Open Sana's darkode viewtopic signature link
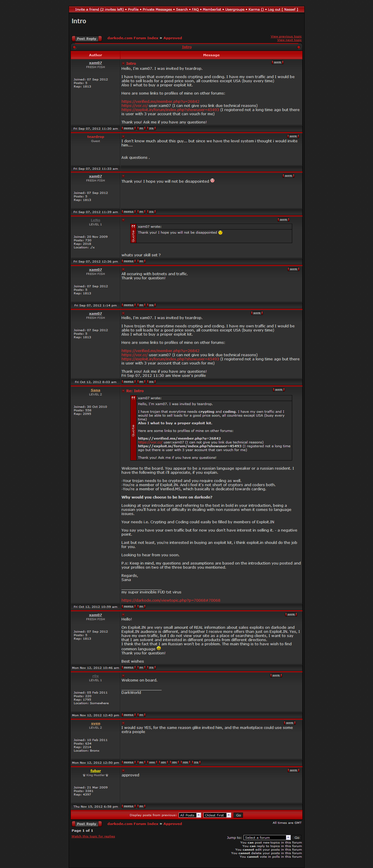The height and width of the screenshot is (868, 373). click(x=171, y=600)
